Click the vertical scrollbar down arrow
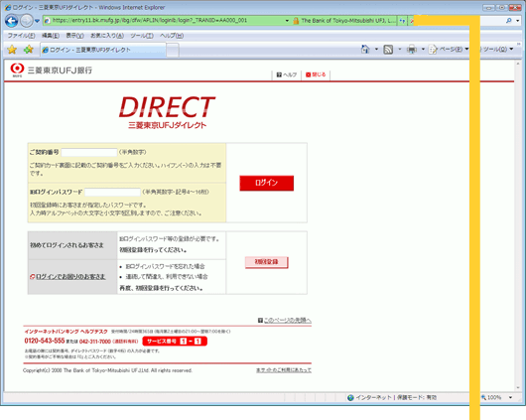Image resolution: width=526 pixels, height=420 pixels. 518,387
